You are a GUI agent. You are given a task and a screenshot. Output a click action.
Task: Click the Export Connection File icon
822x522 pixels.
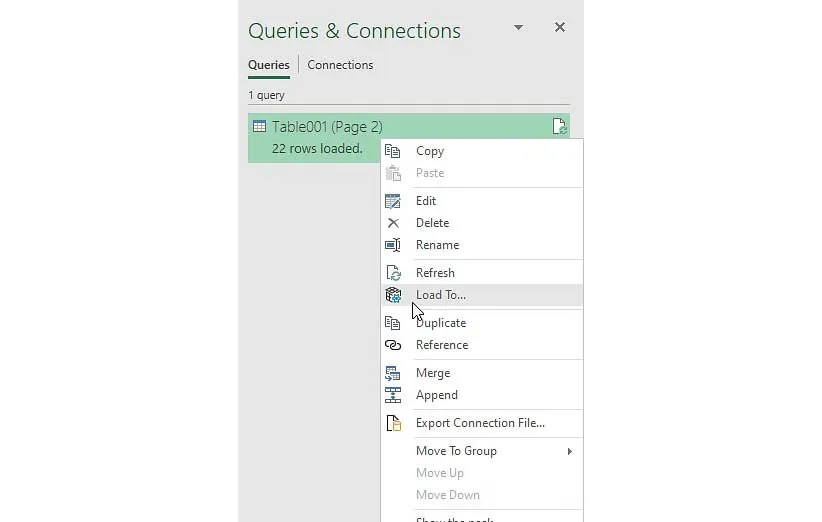point(393,423)
